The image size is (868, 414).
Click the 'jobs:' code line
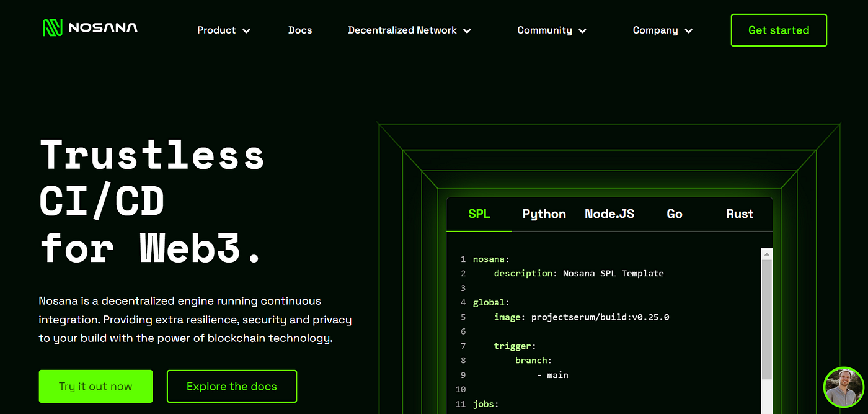[485, 404]
